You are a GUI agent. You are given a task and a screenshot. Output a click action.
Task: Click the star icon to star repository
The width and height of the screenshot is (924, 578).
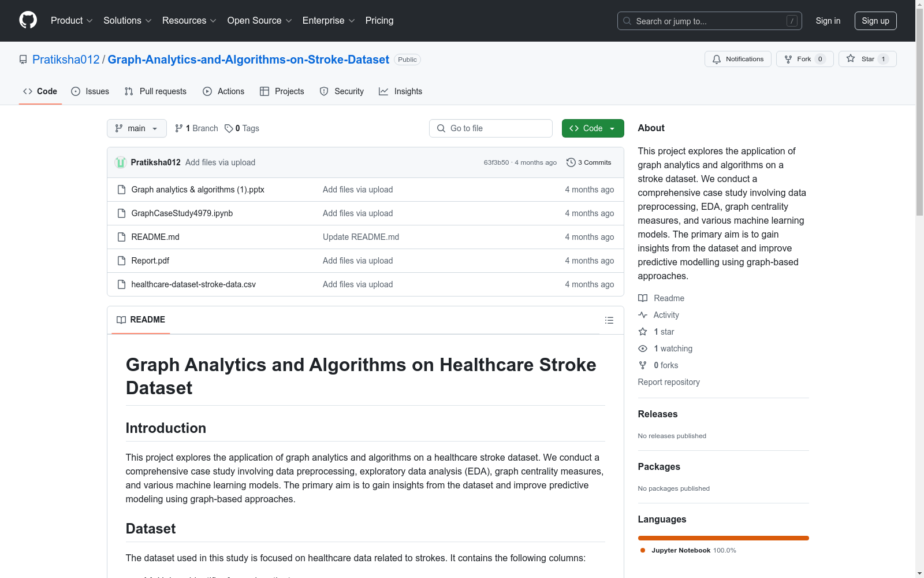click(851, 58)
